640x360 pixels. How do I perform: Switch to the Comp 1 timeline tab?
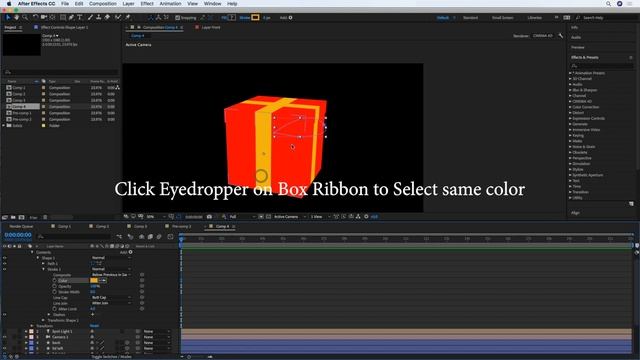[64, 226]
